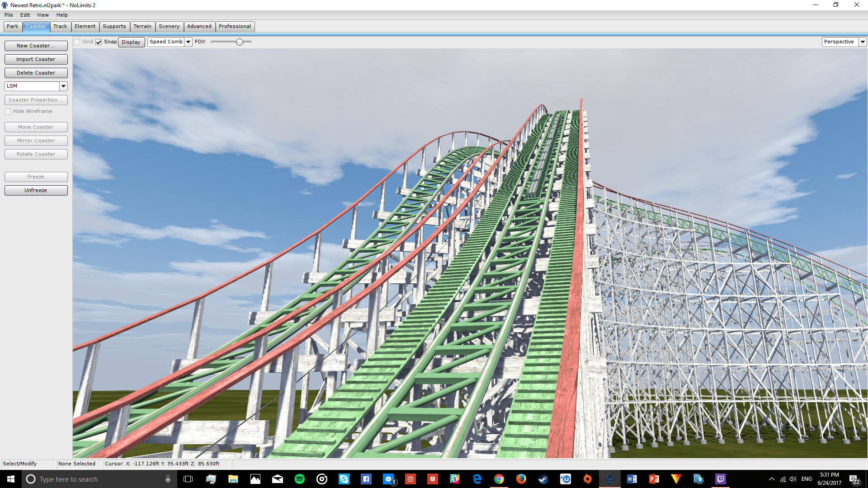
Task: Click the NoLimits 2 taskbar icon
Action: [x=609, y=479]
